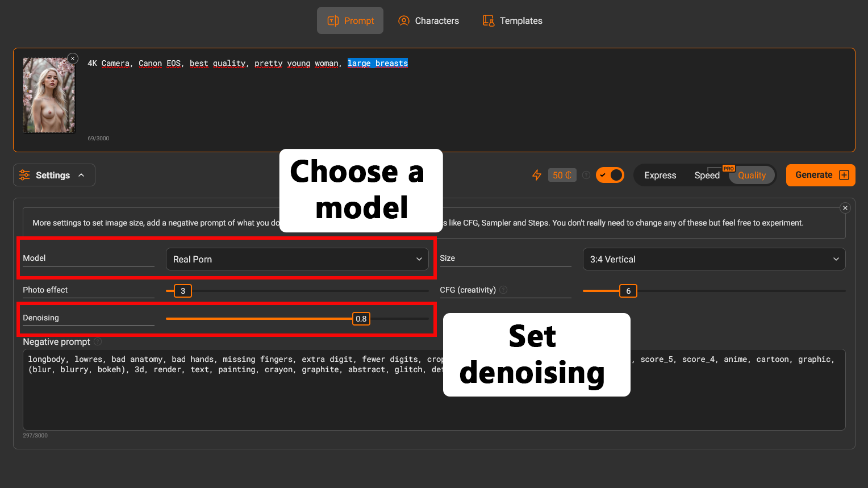Switch to the Templates tab

(512, 20)
